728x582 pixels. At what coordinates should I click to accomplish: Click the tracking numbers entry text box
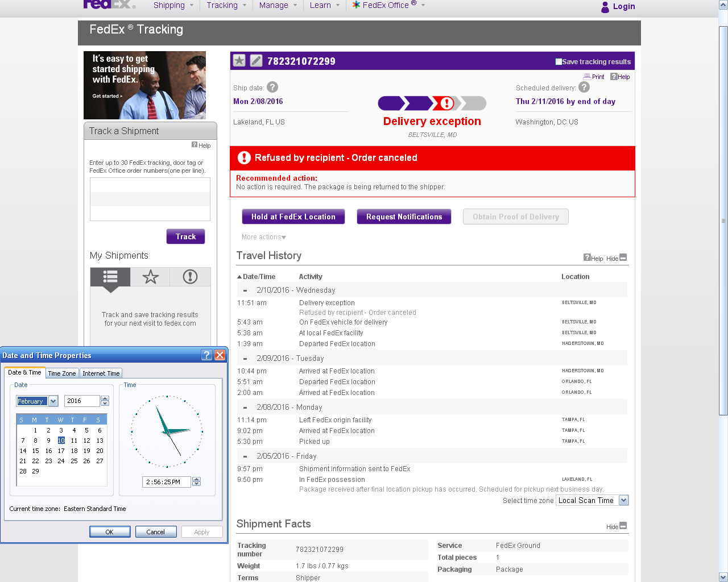pos(150,199)
